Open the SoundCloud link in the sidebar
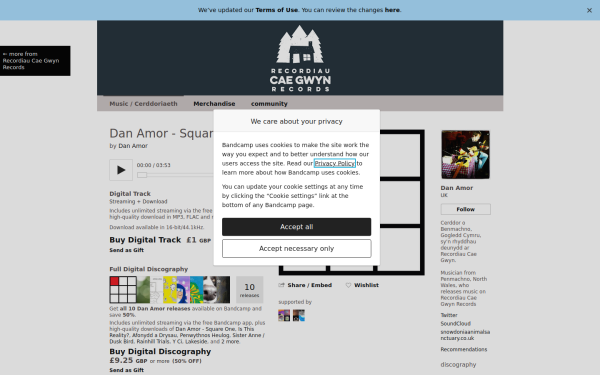This screenshot has width=600, height=375. tap(456, 324)
